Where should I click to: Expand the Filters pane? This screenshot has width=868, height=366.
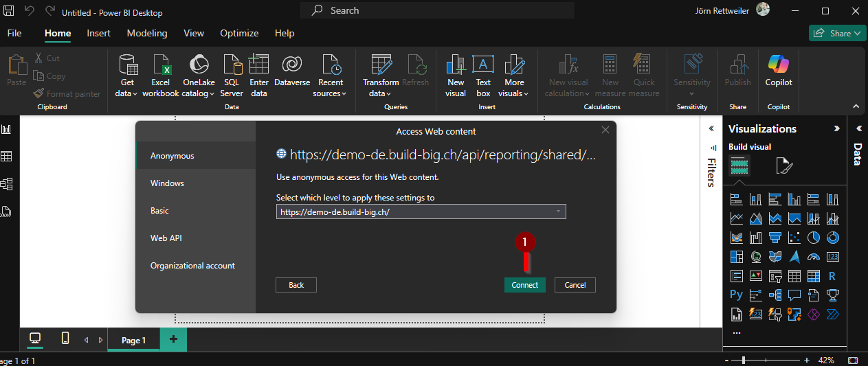(x=712, y=128)
